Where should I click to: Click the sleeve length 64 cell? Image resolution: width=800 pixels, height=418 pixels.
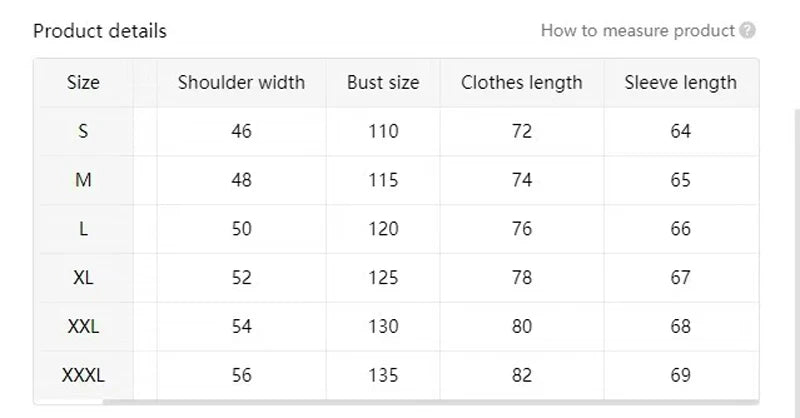(681, 132)
